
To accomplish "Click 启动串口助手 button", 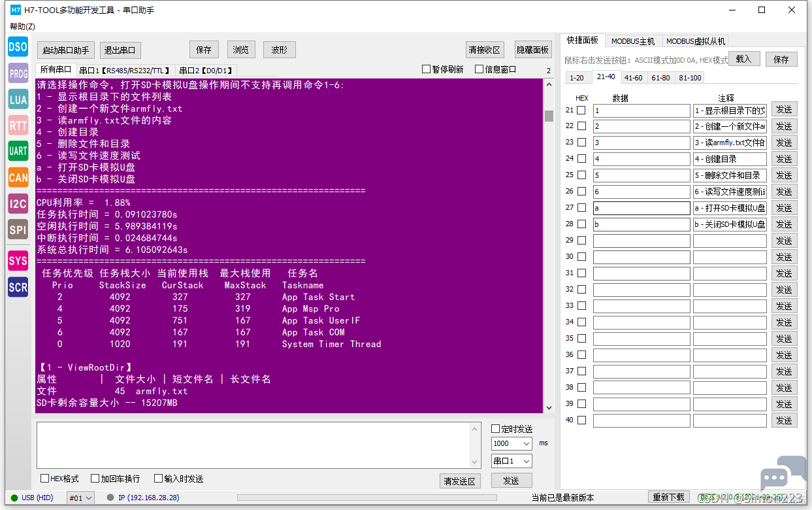I will click(65, 50).
